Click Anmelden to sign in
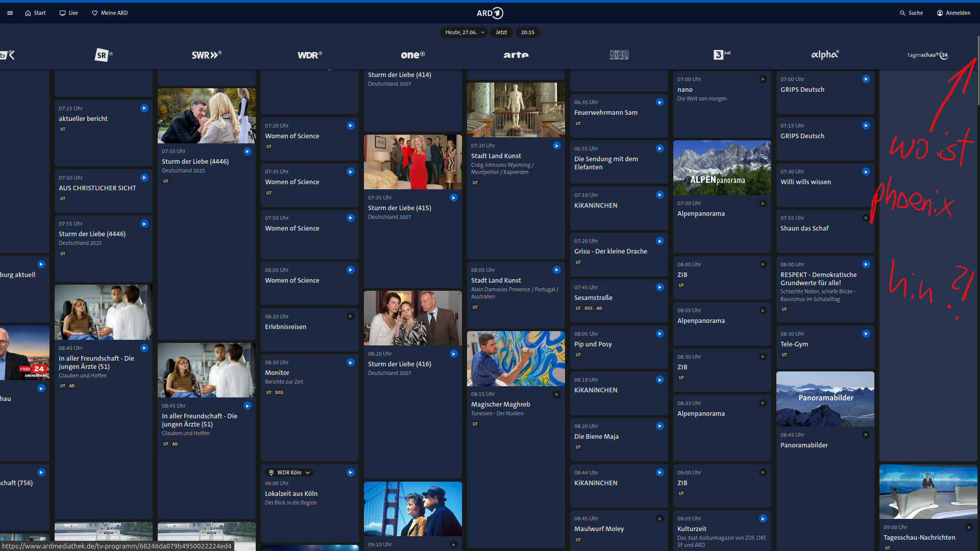 point(953,13)
